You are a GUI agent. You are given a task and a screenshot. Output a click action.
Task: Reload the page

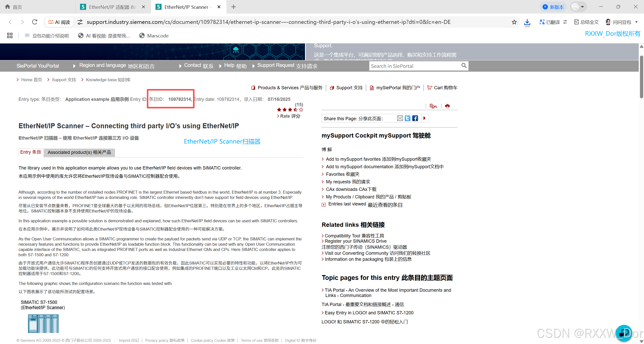tap(35, 22)
